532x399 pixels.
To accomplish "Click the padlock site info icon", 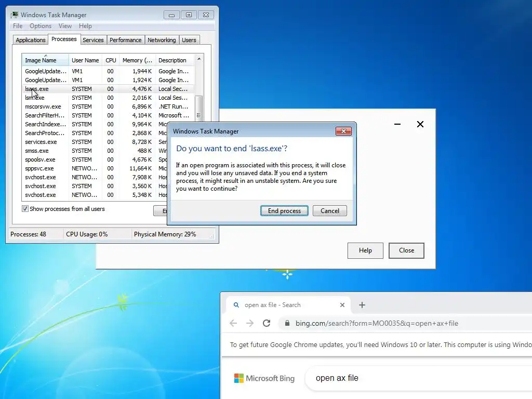I will (x=287, y=323).
